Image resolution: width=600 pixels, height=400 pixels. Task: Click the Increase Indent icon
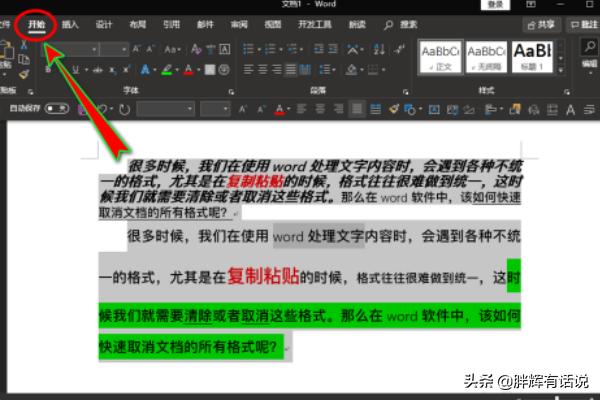click(x=333, y=49)
